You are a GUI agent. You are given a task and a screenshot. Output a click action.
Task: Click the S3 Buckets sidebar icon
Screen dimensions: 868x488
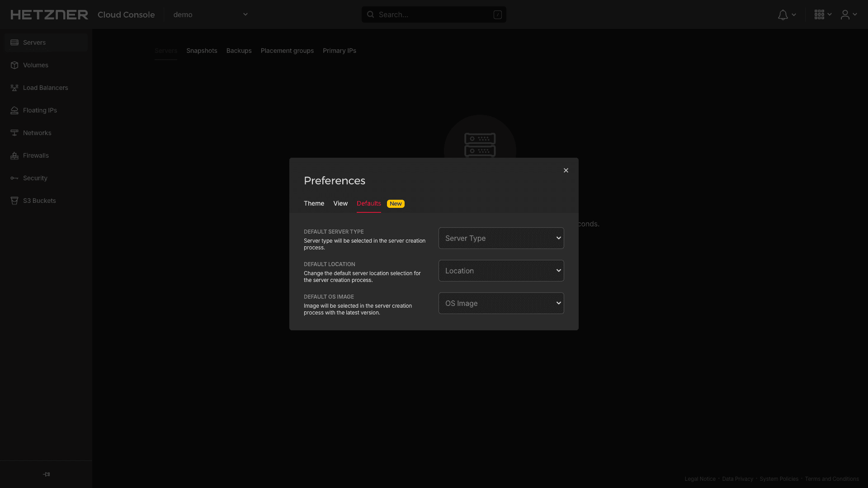click(14, 200)
